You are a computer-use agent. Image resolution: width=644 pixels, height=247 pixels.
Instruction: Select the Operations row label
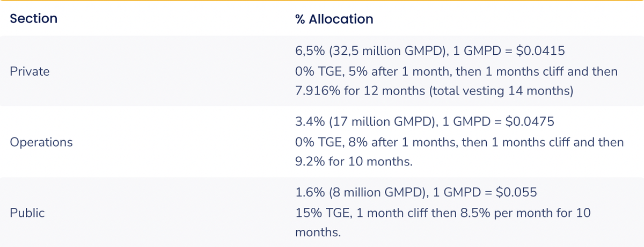[41, 142]
